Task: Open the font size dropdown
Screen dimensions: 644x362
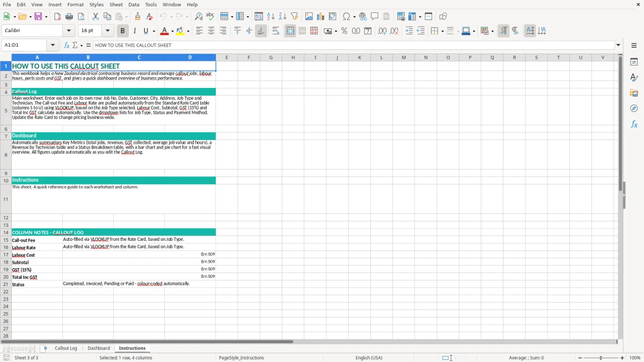Action: click(x=107, y=31)
